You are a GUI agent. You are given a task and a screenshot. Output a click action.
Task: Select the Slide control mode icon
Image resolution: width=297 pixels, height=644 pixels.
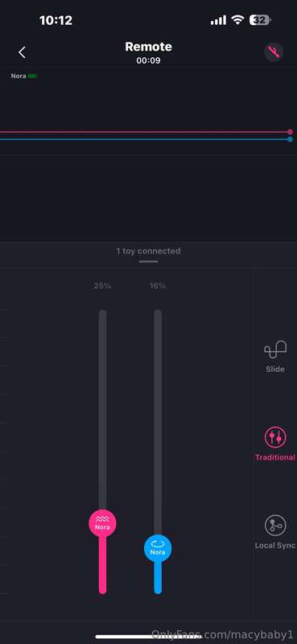(274, 350)
